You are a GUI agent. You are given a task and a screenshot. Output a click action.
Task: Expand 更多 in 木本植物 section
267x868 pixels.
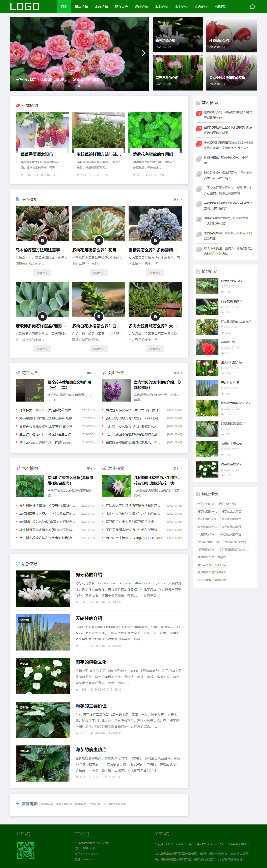[91, 469]
